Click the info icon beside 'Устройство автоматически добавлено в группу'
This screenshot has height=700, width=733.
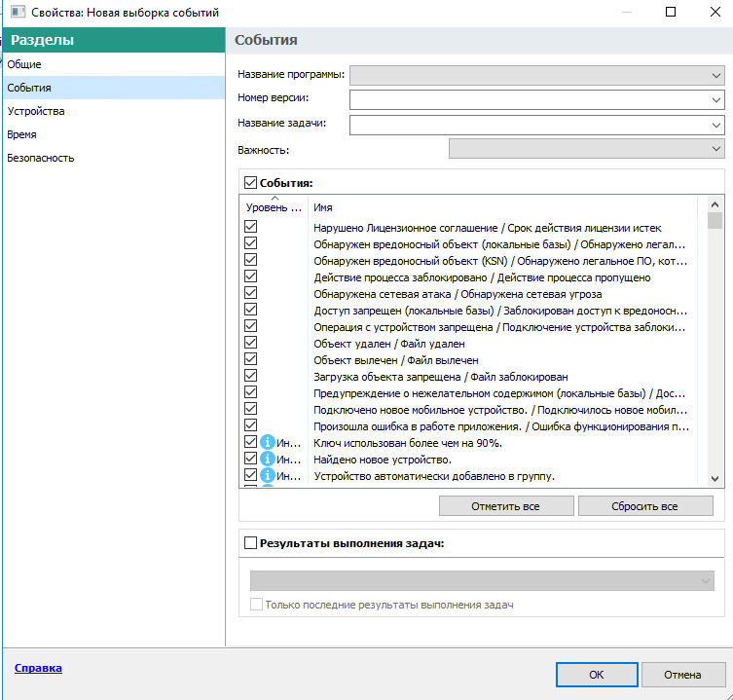click(268, 476)
